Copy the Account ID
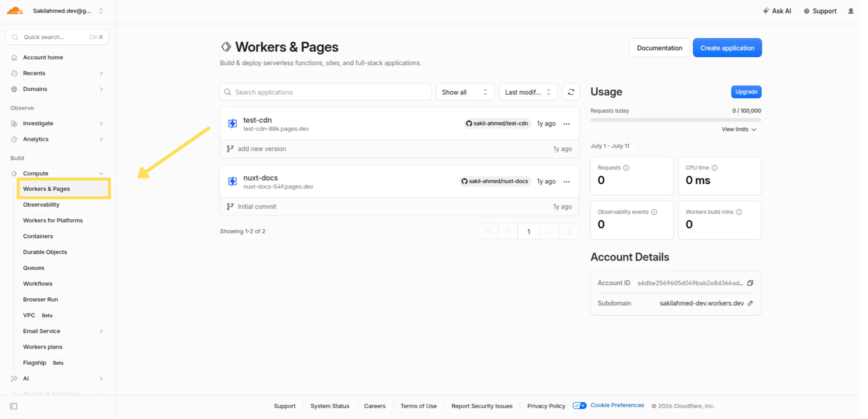 tap(750, 284)
